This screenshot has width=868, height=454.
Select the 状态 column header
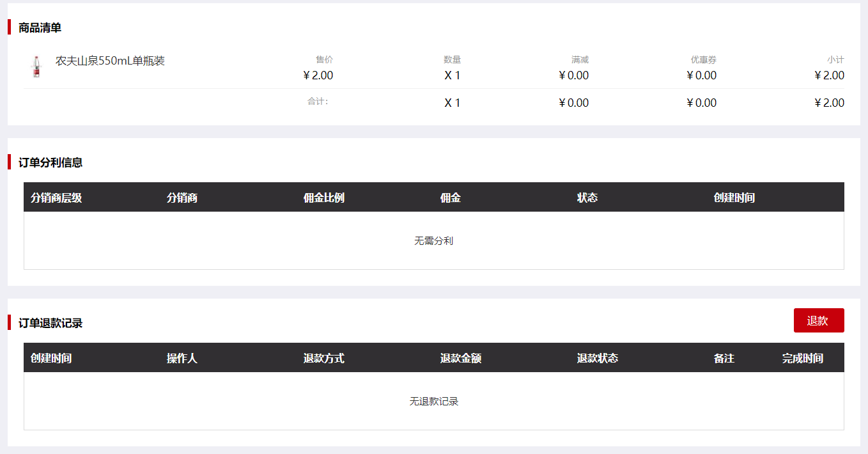(x=587, y=198)
